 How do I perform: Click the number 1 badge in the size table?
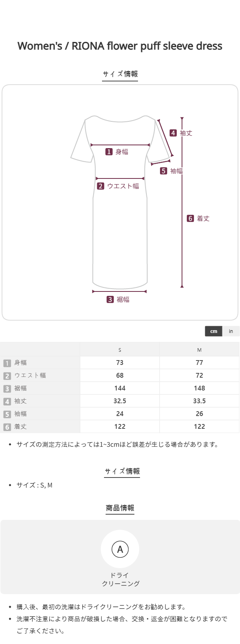(7, 363)
